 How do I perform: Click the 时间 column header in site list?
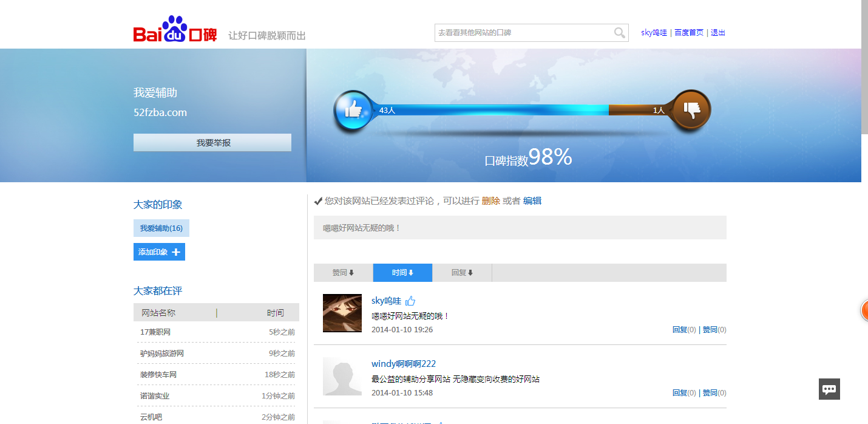pyautogui.click(x=276, y=313)
